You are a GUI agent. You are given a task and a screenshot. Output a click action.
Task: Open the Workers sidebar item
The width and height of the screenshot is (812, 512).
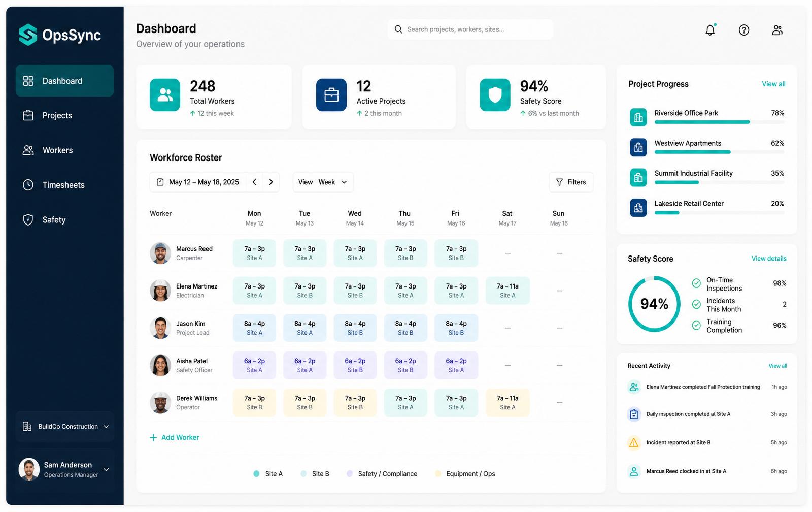[64, 150]
